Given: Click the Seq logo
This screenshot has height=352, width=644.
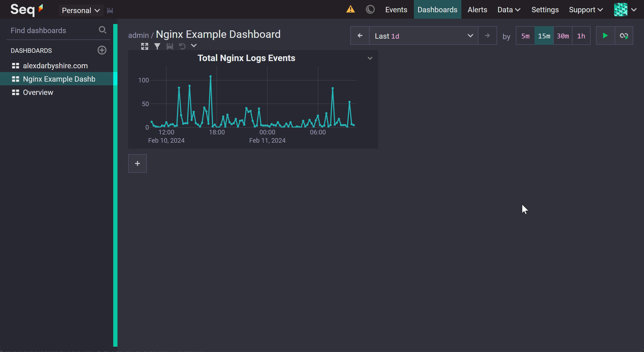Looking at the screenshot, I should coord(27,10).
